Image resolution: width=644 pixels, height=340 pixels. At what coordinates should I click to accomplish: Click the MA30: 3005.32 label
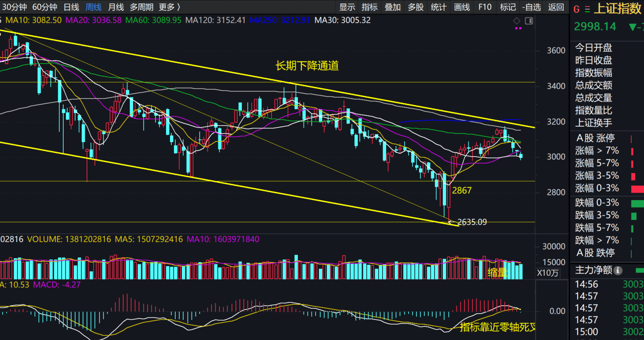point(343,20)
